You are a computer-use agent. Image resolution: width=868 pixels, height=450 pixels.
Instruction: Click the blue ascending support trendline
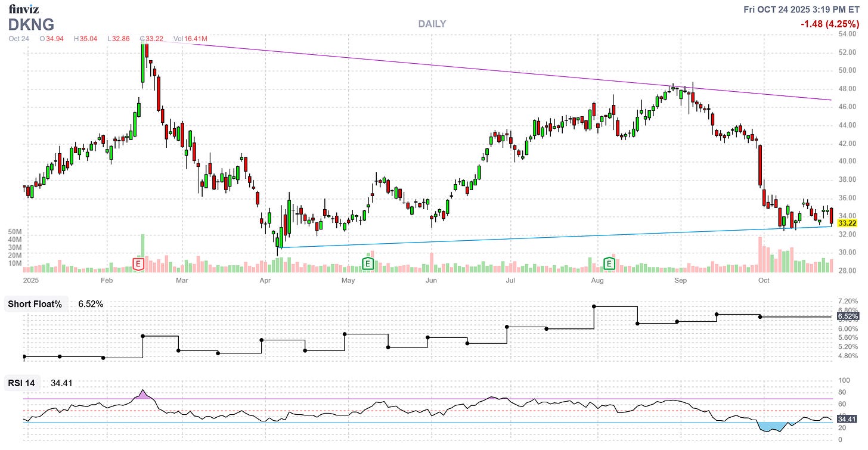537,237
